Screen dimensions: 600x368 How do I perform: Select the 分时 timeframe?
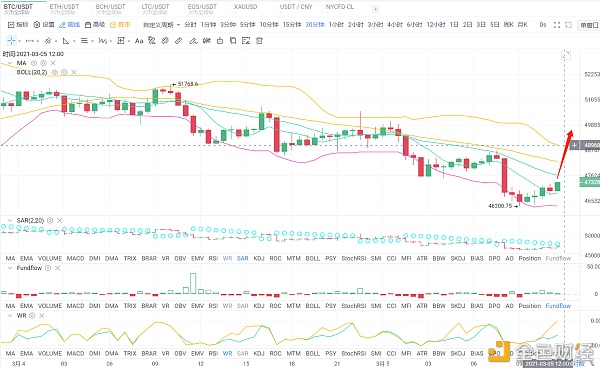point(190,25)
